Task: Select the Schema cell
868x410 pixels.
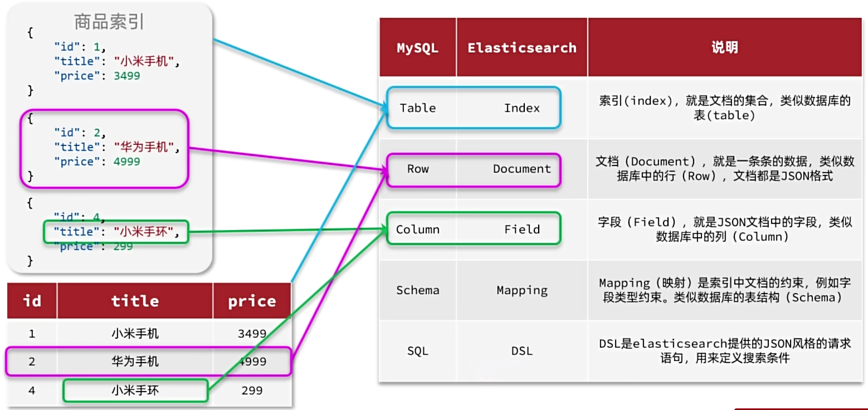Action: click(417, 290)
